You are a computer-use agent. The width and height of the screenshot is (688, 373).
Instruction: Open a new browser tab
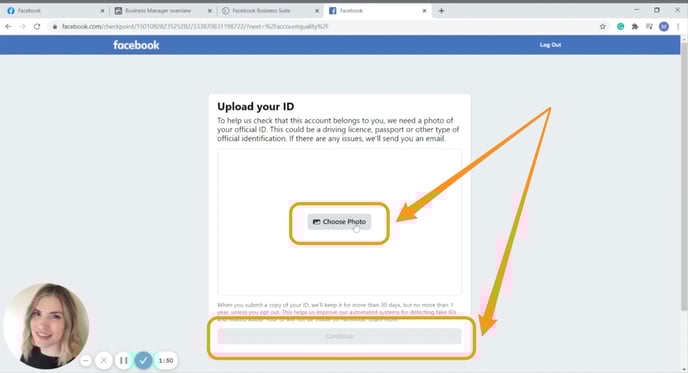pyautogui.click(x=441, y=11)
